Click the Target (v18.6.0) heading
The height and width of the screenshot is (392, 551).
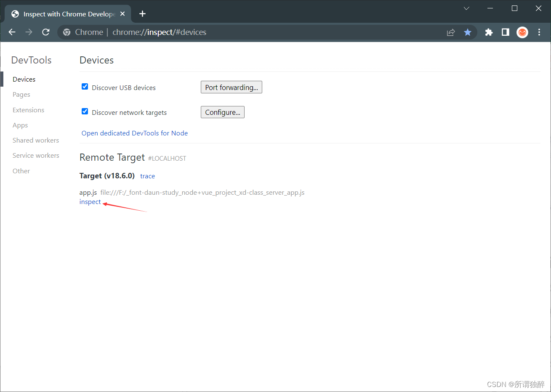pyautogui.click(x=107, y=176)
